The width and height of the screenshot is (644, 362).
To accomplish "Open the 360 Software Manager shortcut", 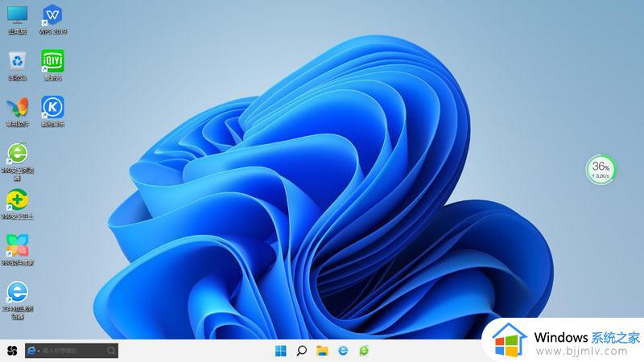I will [x=17, y=250].
